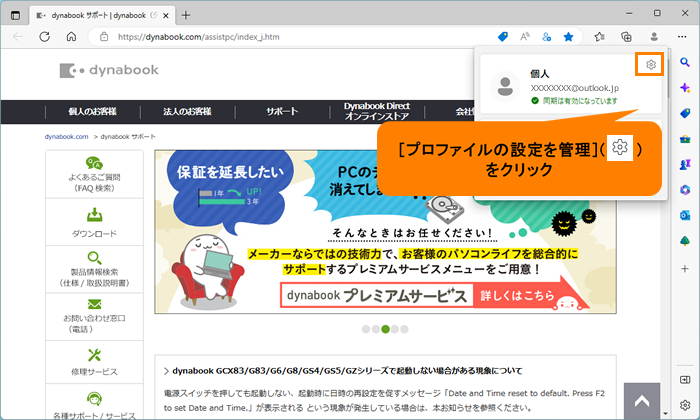Click the dynabook logo

[109, 70]
